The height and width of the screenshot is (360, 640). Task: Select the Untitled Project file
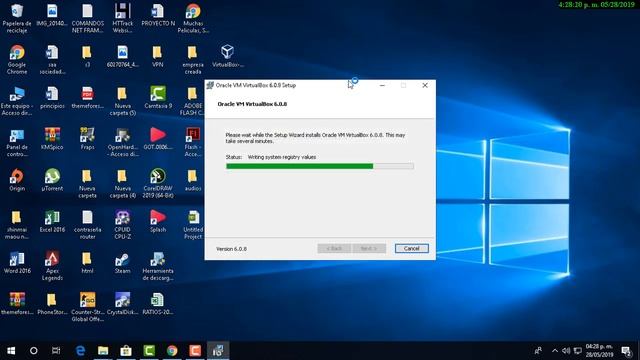(193, 225)
